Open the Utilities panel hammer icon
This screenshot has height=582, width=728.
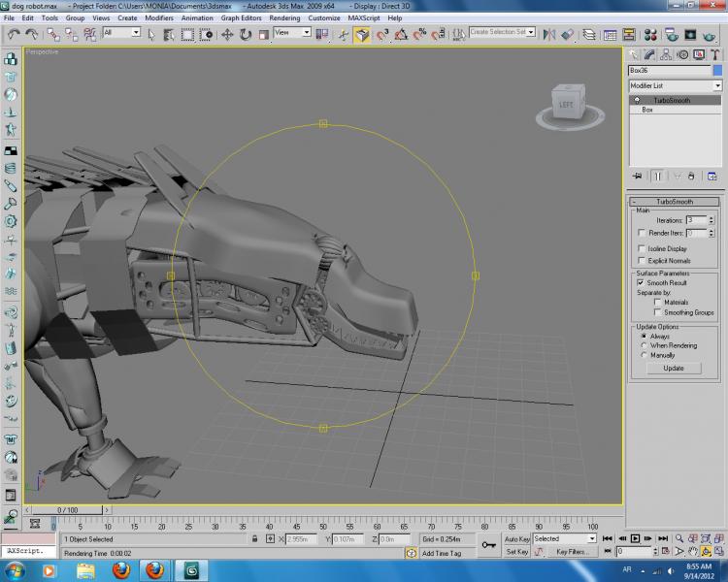[713, 55]
